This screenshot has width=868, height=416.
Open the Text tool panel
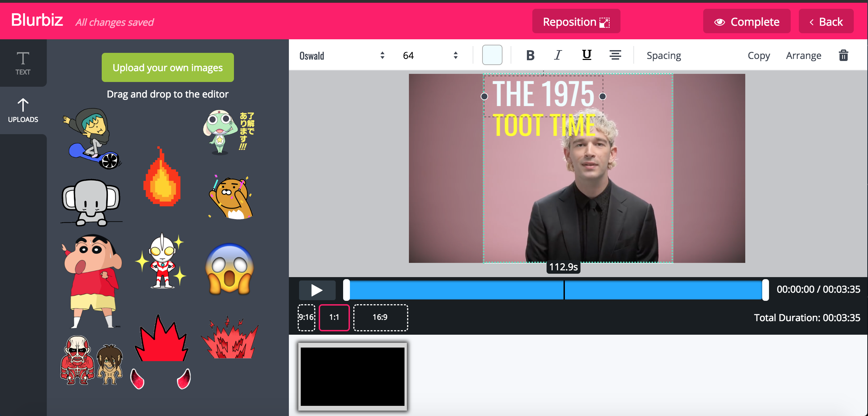pyautogui.click(x=23, y=63)
